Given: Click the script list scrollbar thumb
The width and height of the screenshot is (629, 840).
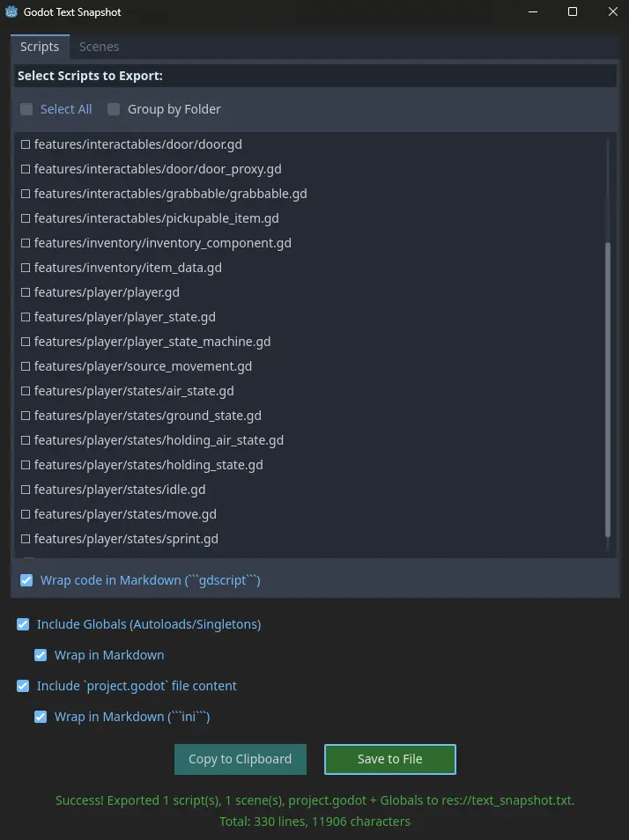Looking at the screenshot, I should [606, 387].
